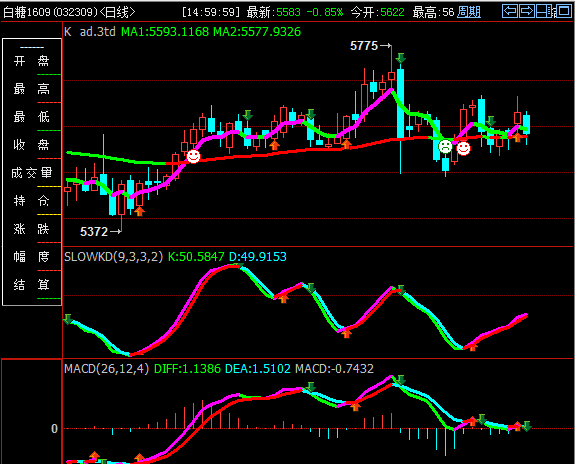Select 幅度 in the left data panel
Image resolution: width=575 pixels, height=464 pixels.
31,257
